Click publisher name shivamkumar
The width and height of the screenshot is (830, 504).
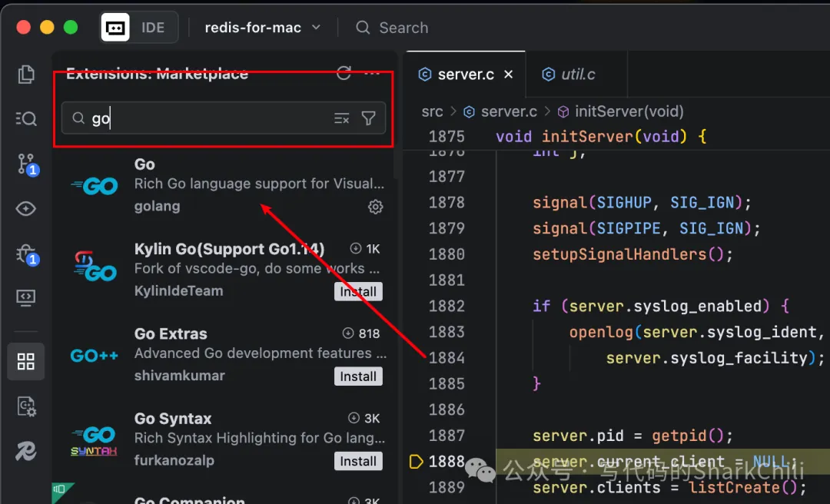coord(179,376)
